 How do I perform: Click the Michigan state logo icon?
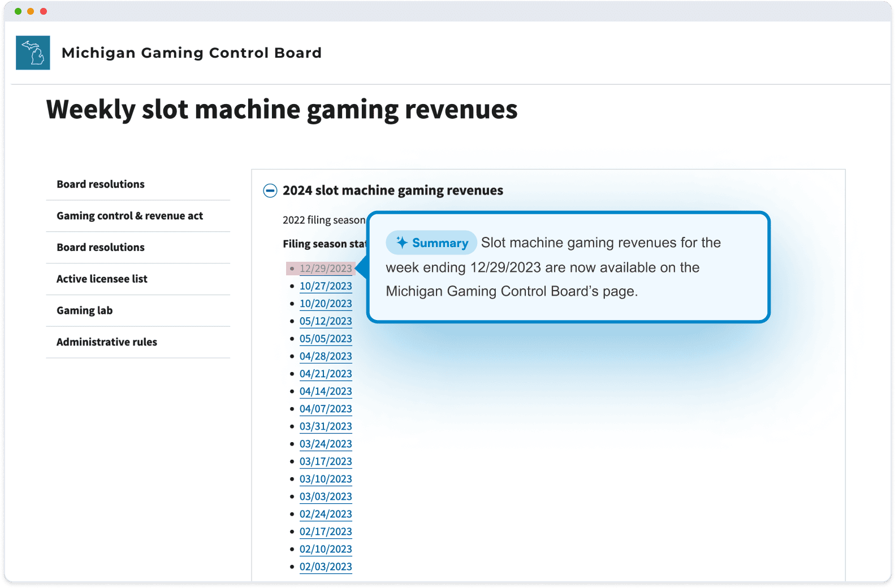[33, 53]
